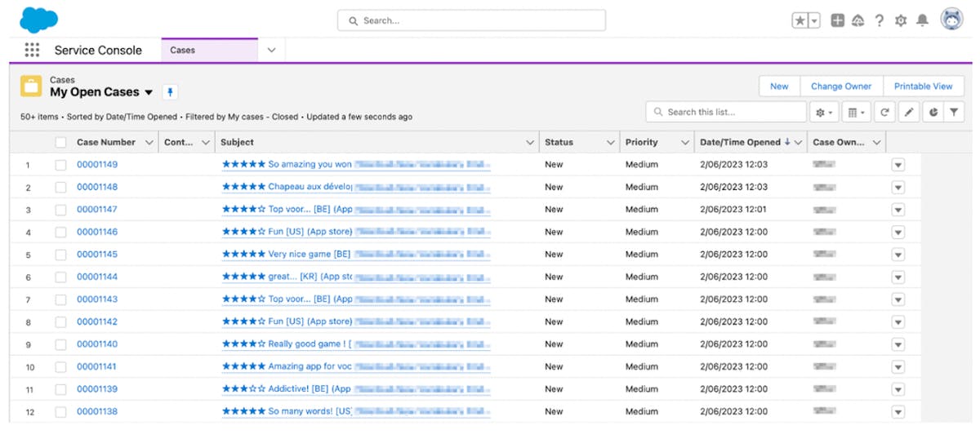Open My Open Cases list view dropdown
The image size is (980, 448).
pyautogui.click(x=149, y=92)
